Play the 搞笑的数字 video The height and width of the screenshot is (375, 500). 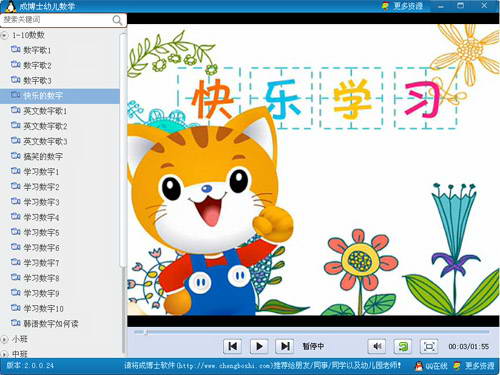(x=43, y=157)
